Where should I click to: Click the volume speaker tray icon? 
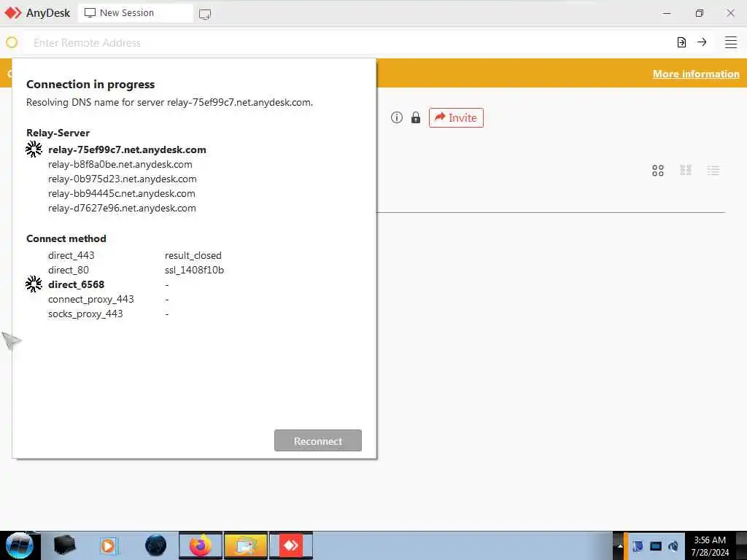click(673, 545)
